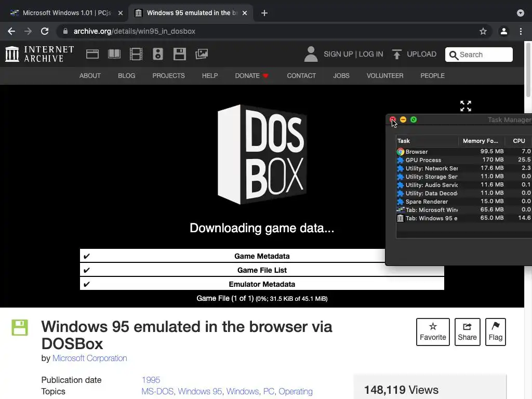This screenshot has width=532, height=399.
Task: Click the user avatar icon
Action: click(311, 54)
